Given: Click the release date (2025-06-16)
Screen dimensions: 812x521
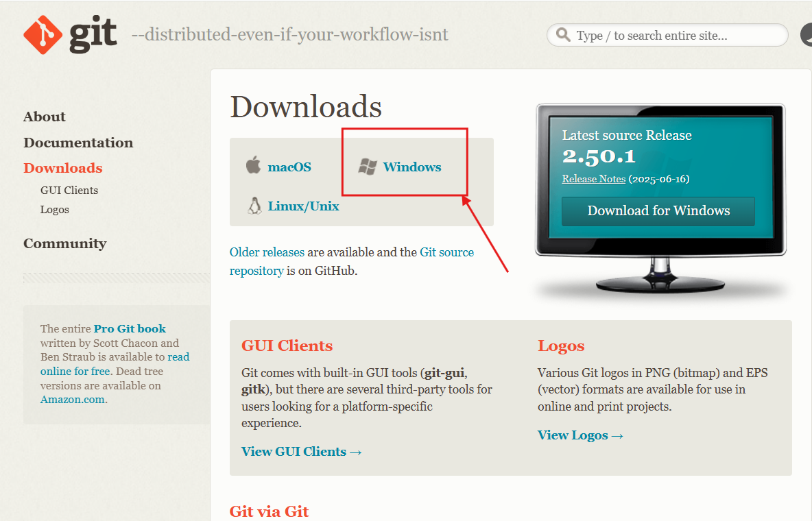Looking at the screenshot, I should tap(659, 179).
